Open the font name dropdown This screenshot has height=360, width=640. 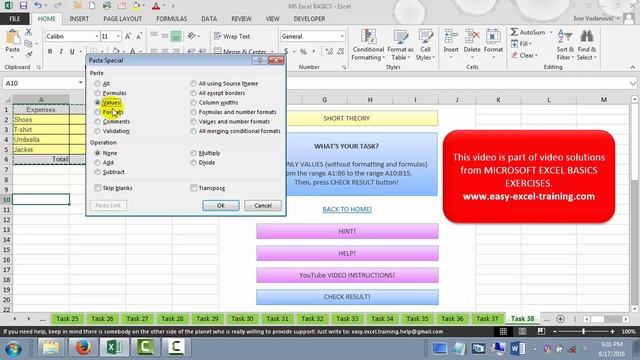click(x=97, y=36)
